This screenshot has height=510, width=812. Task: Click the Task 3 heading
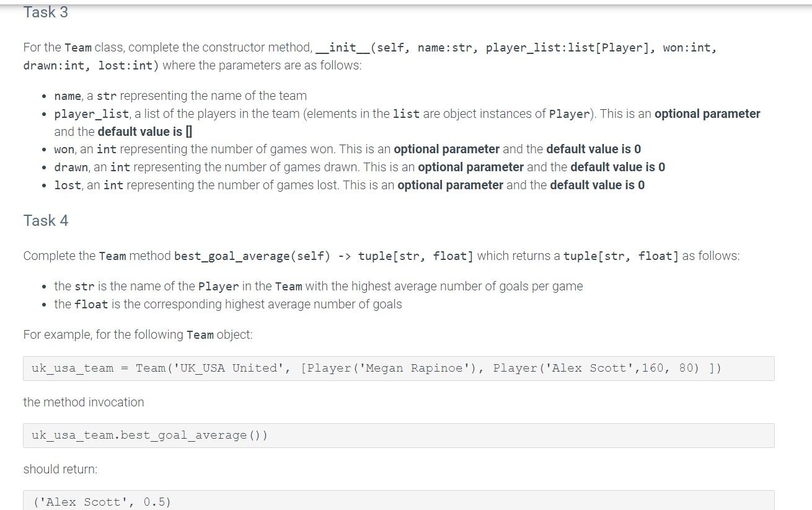(x=45, y=12)
